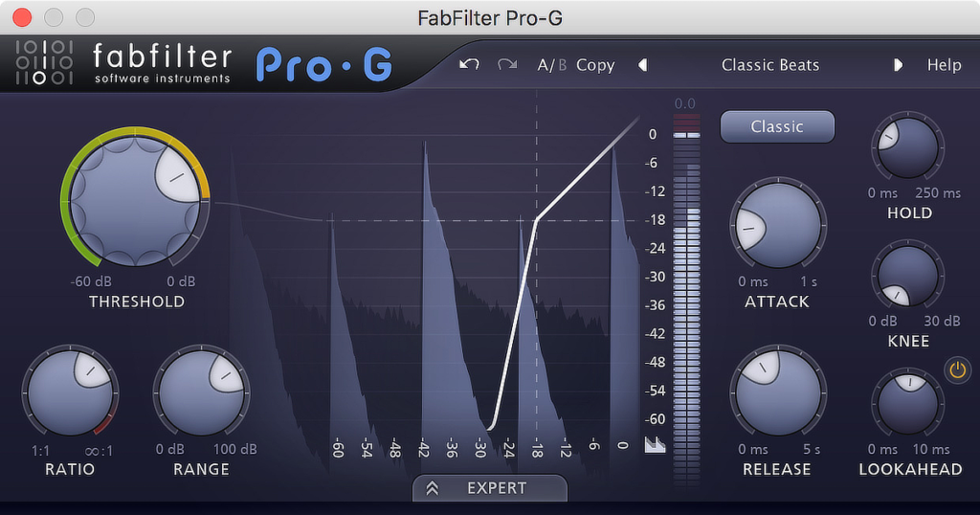The height and width of the screenshot is (515, 980).
Task: Click the Undo arrow icon
Action: click(x=469, y=64)
